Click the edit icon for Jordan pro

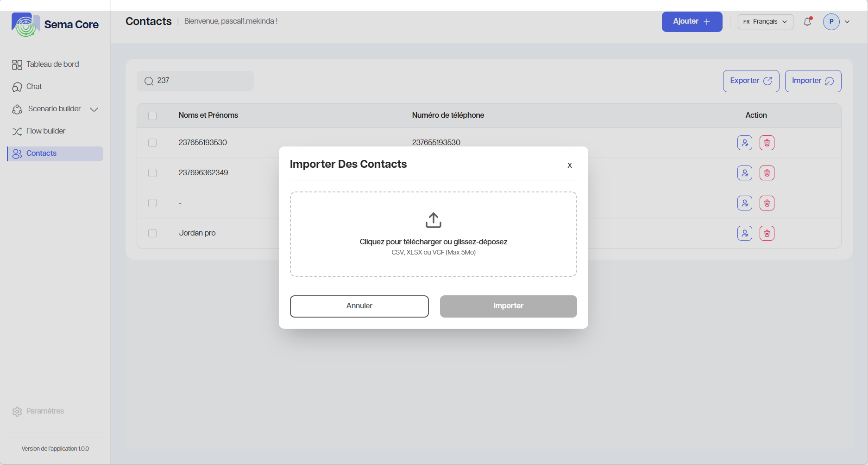tap(744, 233)
